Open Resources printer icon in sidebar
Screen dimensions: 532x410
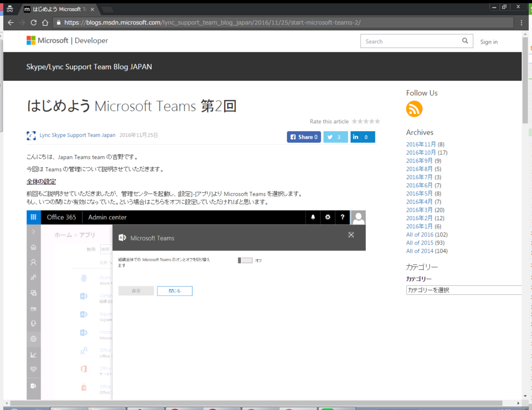click(x=34, y=293)
